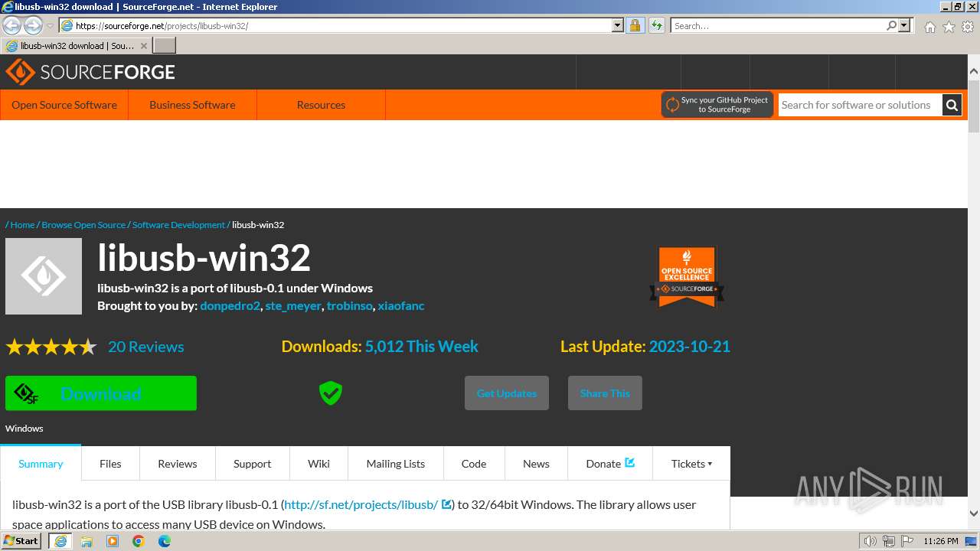
Task: Switch to the Reviews tab
Action: click(x=178, y=464)
